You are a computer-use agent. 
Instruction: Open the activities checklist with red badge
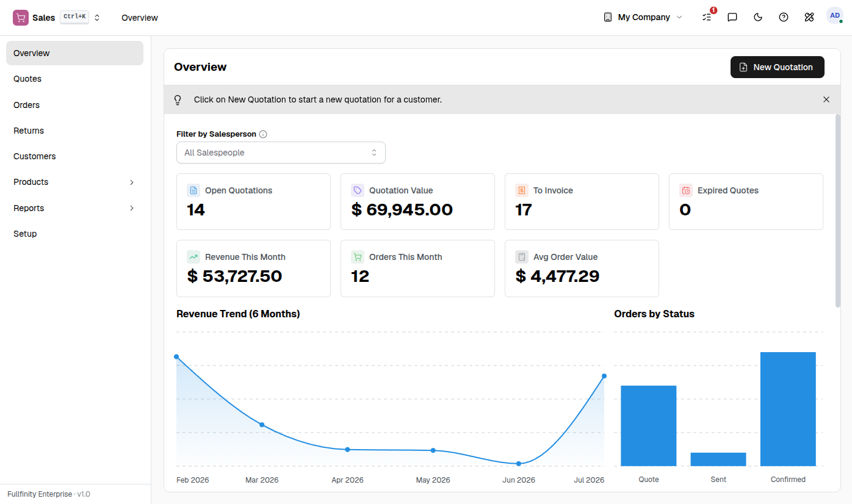click(x=707, y=17)
